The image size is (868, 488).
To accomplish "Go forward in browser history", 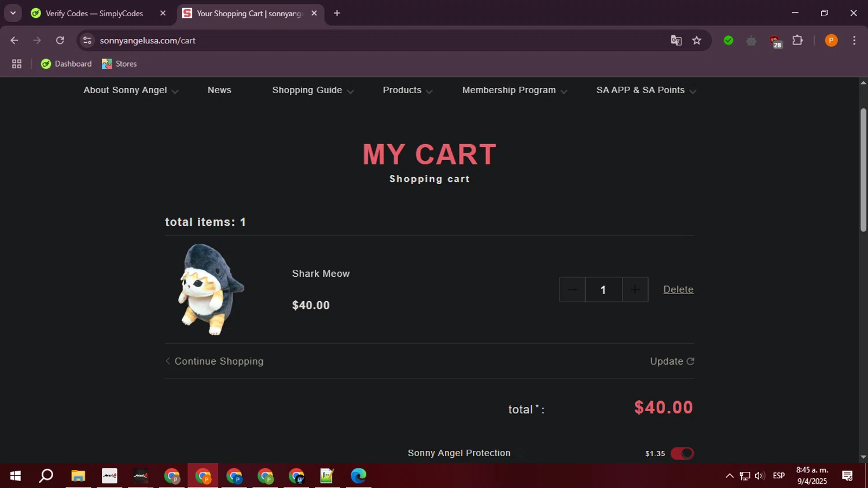I will (x=37, y=41).
